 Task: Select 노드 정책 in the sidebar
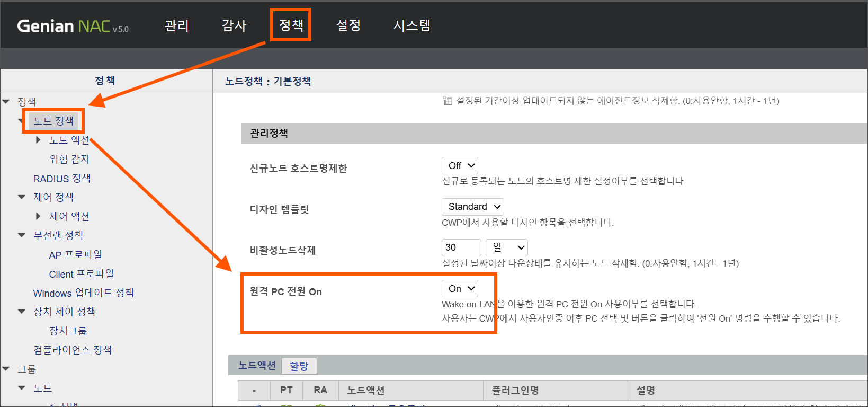(53, 121)
